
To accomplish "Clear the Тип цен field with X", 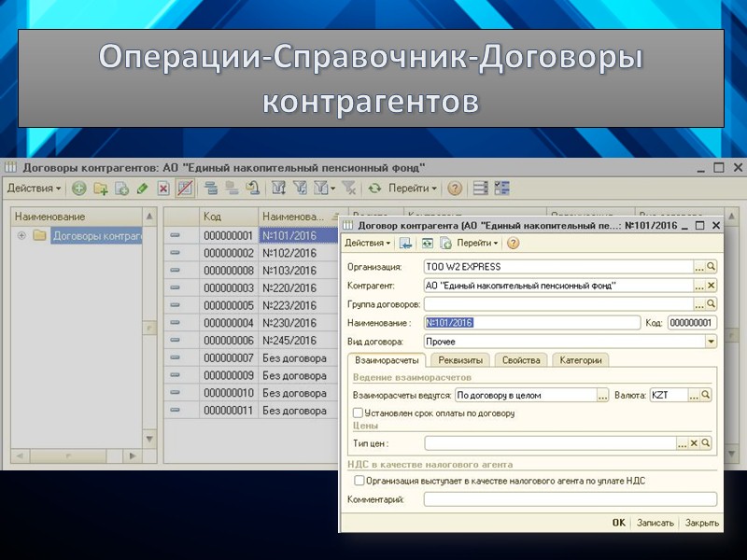I will [694, 444].
